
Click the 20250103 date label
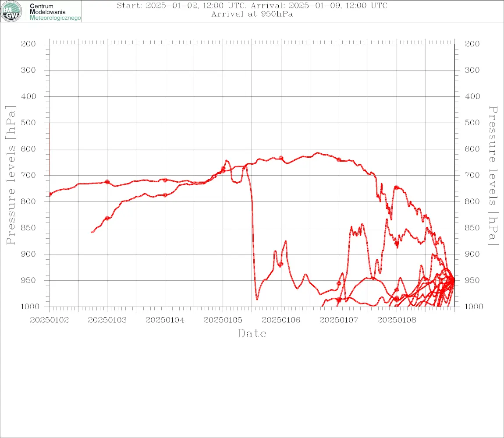(107, 320)
